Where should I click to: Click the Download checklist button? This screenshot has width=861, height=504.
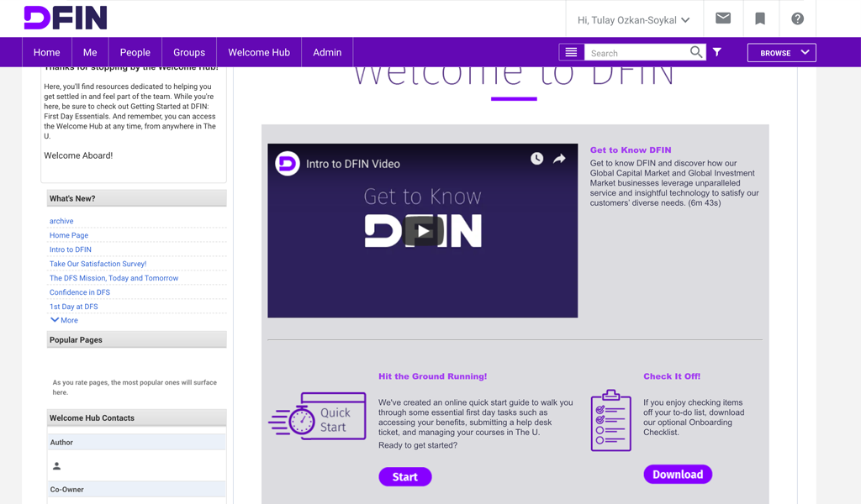click(x=678, y=475)
